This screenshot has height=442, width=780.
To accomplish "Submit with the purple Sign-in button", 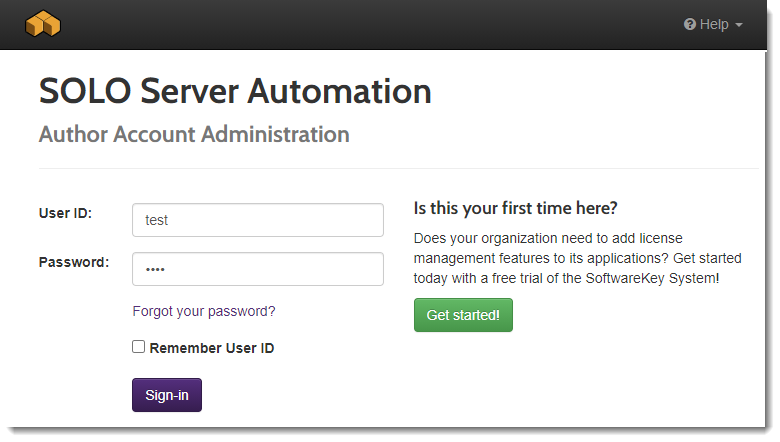I will pyautogui.click(x=167, y=395).
